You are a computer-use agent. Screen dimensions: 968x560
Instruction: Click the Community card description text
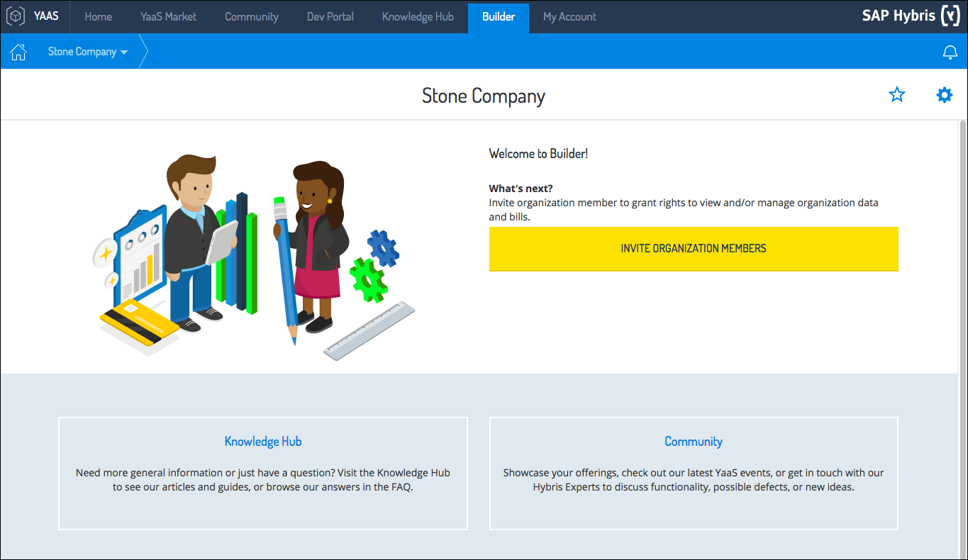[x=694, y=480]
